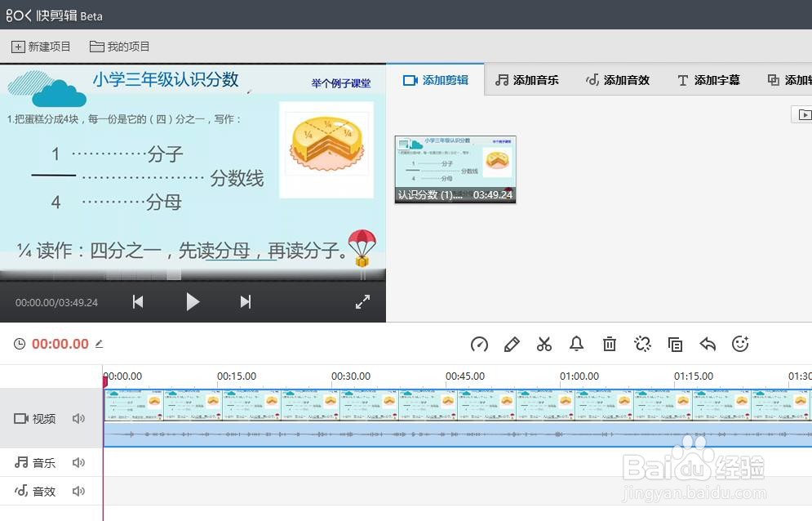Click the red playhead marker
812x521 pixels.
click(x=105, y=381)
